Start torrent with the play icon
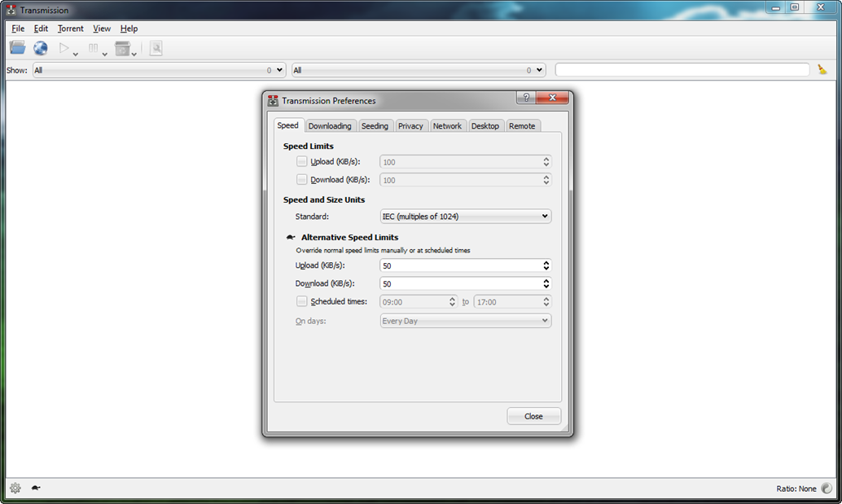Image resolution: width=842 pixels, height=504 pixels. [x=64, y=48]
